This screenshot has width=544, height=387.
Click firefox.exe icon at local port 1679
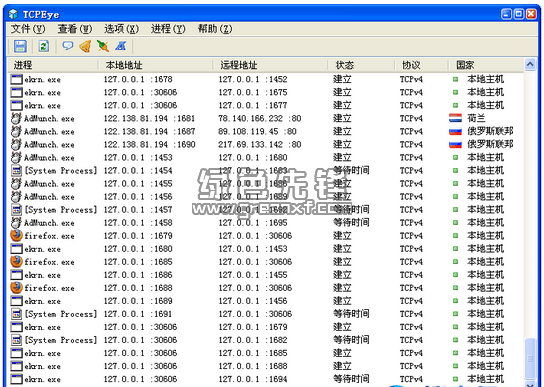tap(16, 236)
